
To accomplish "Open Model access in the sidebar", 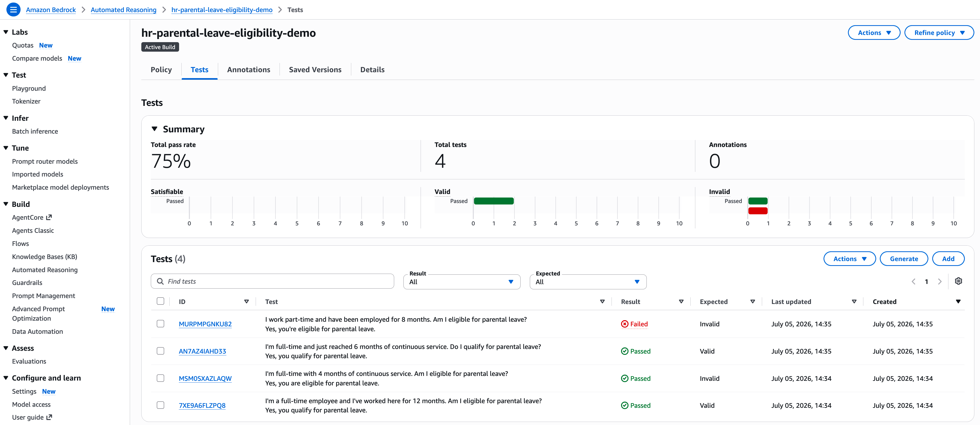I will click(x=31, y=404).
